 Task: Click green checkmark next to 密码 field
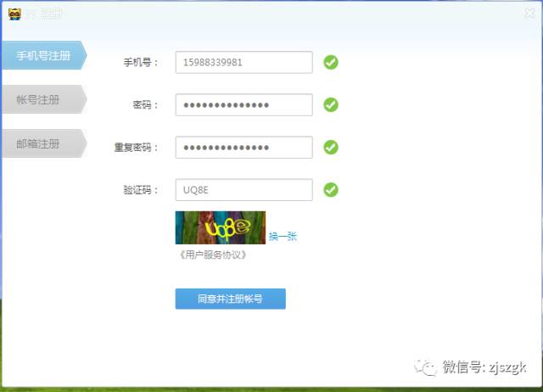coord(331,105)
